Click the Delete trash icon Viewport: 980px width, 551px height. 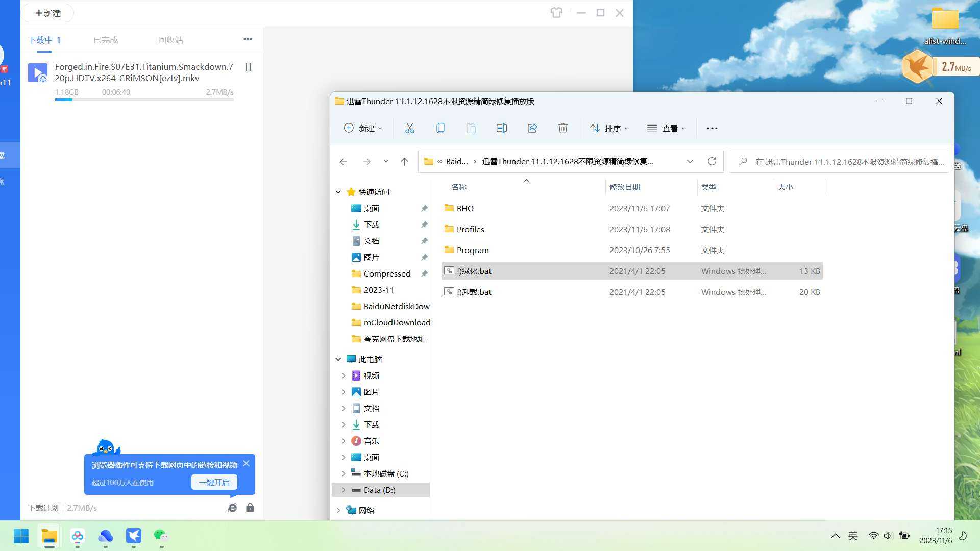click(562, 128)
